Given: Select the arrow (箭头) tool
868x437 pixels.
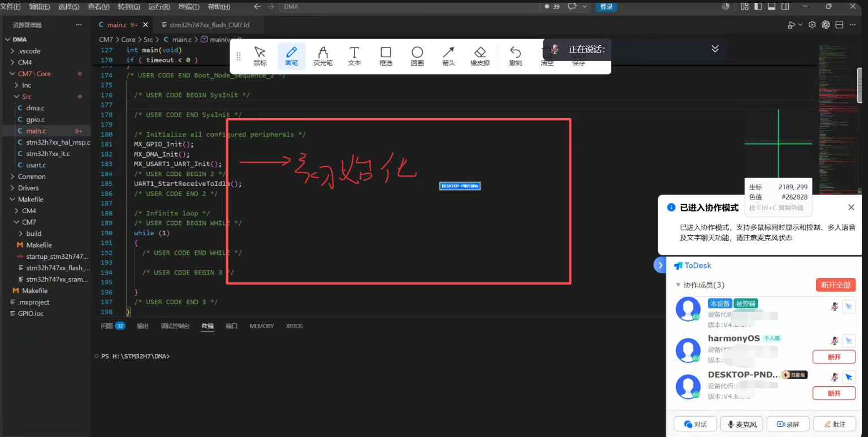Looking at the screenshot, I should pos(448,56).
